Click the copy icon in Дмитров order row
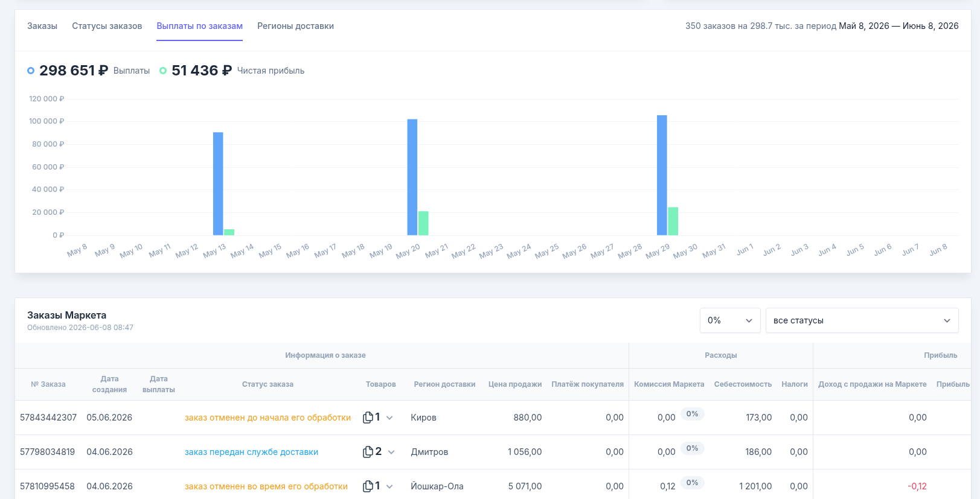 click(x=368, y=452)
